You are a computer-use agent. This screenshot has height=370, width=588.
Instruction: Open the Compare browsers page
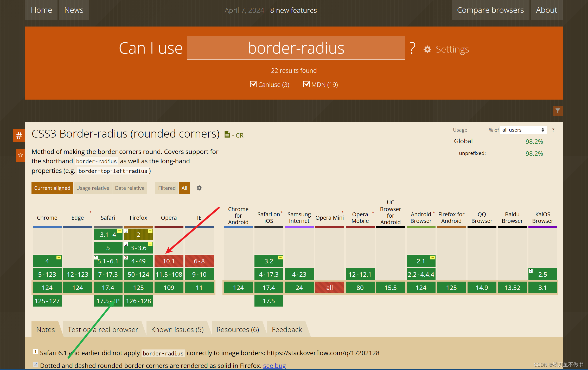click(490, 10)
